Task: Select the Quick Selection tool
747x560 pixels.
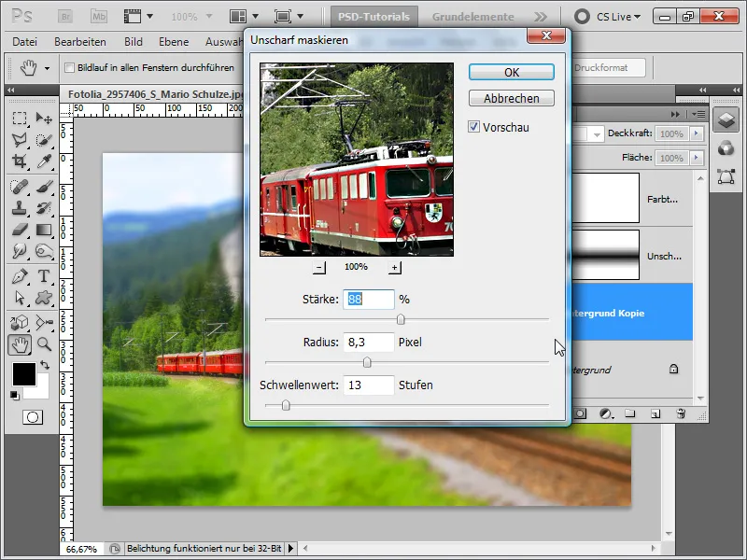Action: point(44,139)
